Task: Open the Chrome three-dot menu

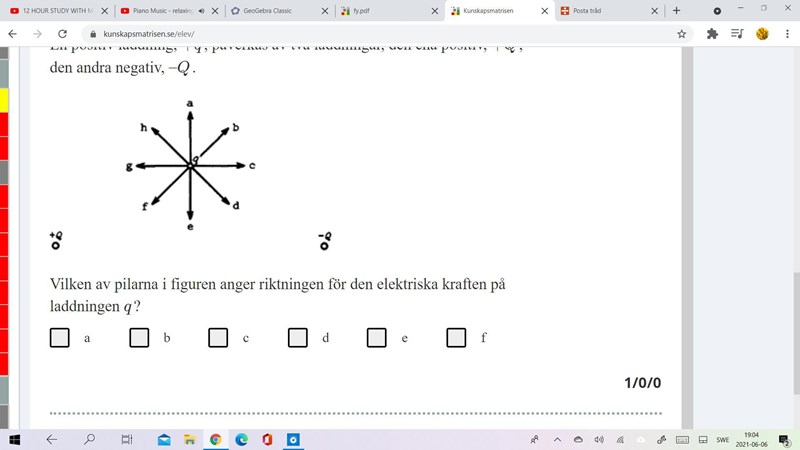Action: coord(786,33)
